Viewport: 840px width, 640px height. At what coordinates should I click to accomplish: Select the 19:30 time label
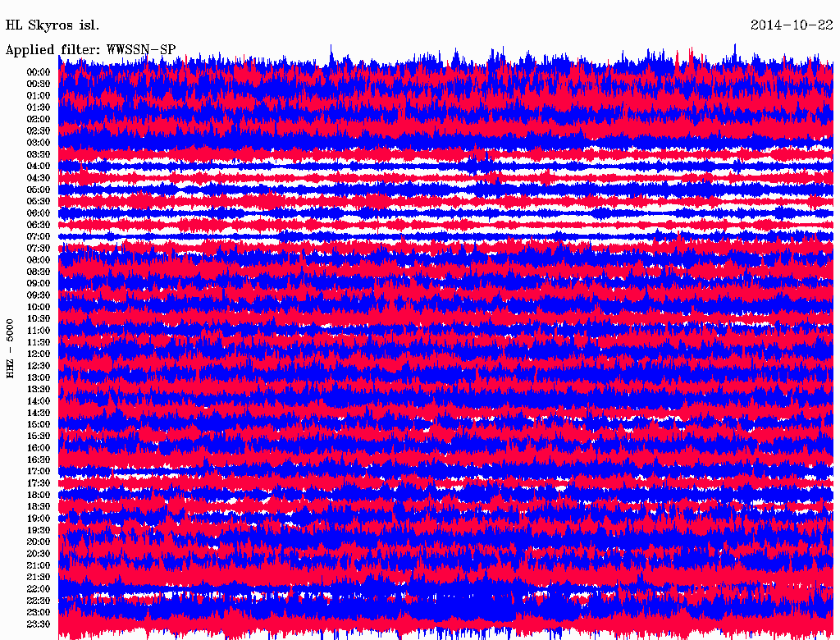(x=38, y=530)
